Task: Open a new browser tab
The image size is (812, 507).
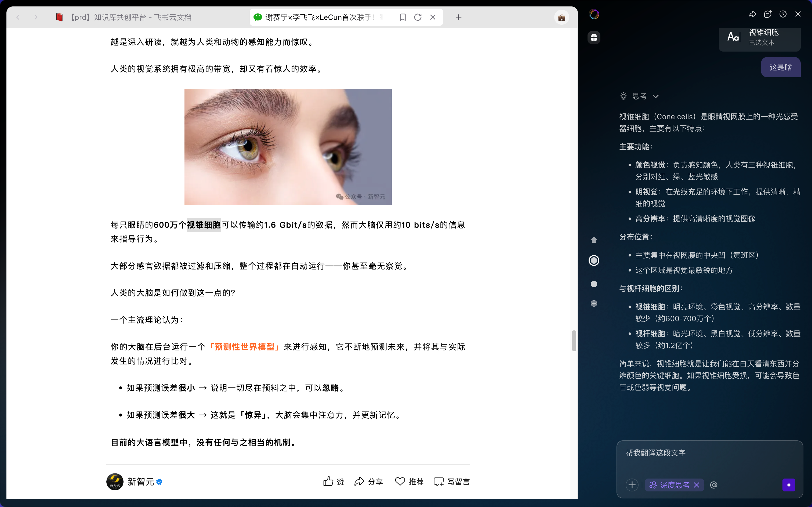Action: click(459, 17)
